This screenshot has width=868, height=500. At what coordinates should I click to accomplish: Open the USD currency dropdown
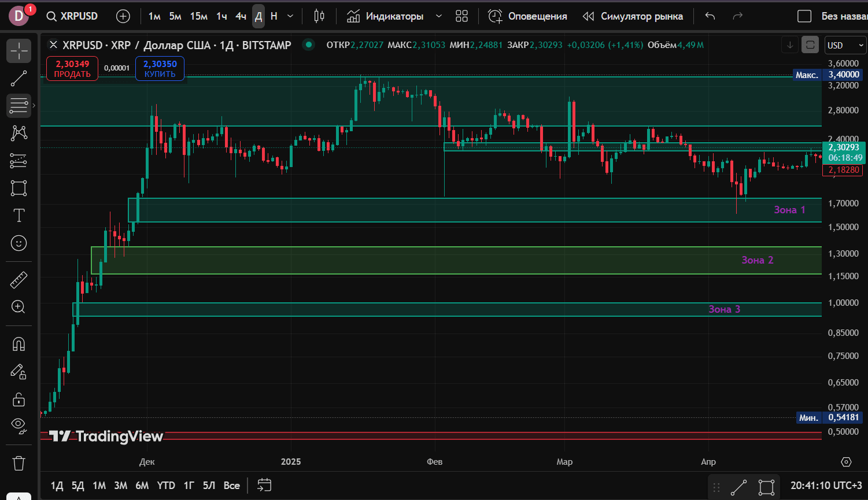coord(845,45)
